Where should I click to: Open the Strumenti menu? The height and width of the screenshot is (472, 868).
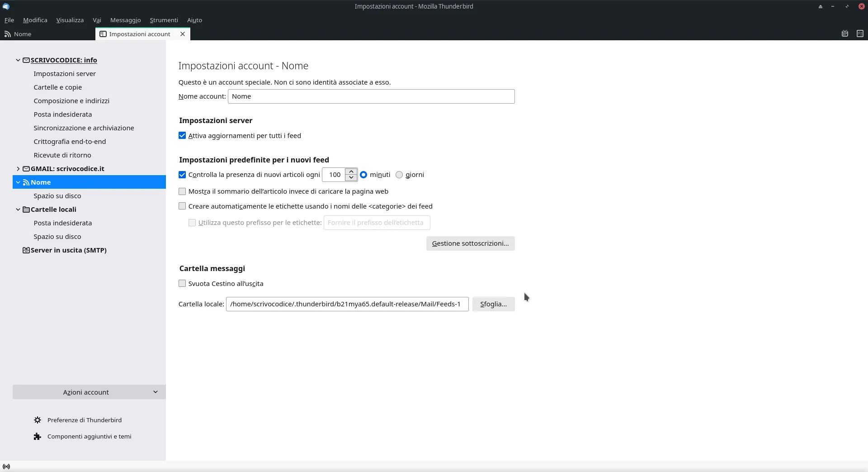tap(164, 20)
